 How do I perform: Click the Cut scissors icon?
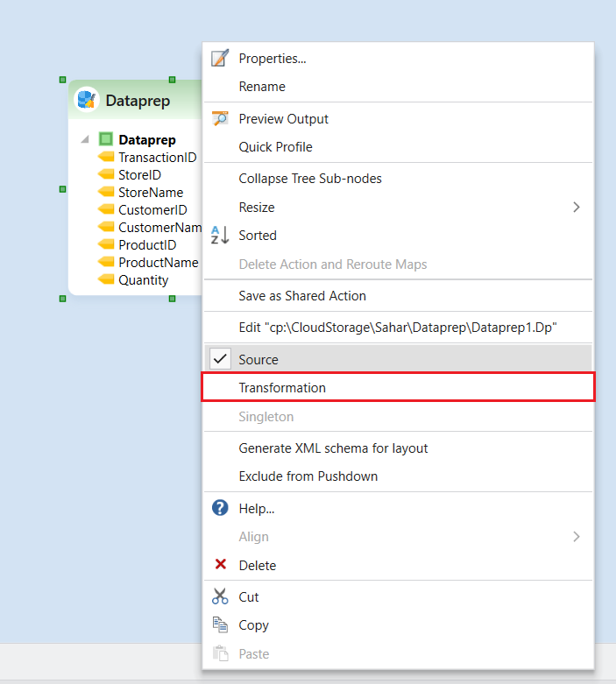tap(220, 597)
